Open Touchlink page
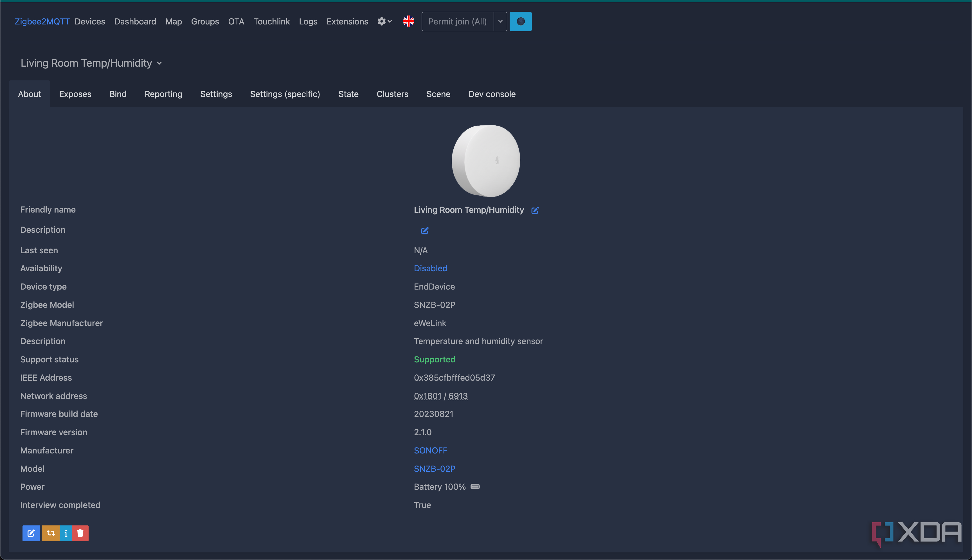Screen dimensions: 972x560 [x=272, y=22]
